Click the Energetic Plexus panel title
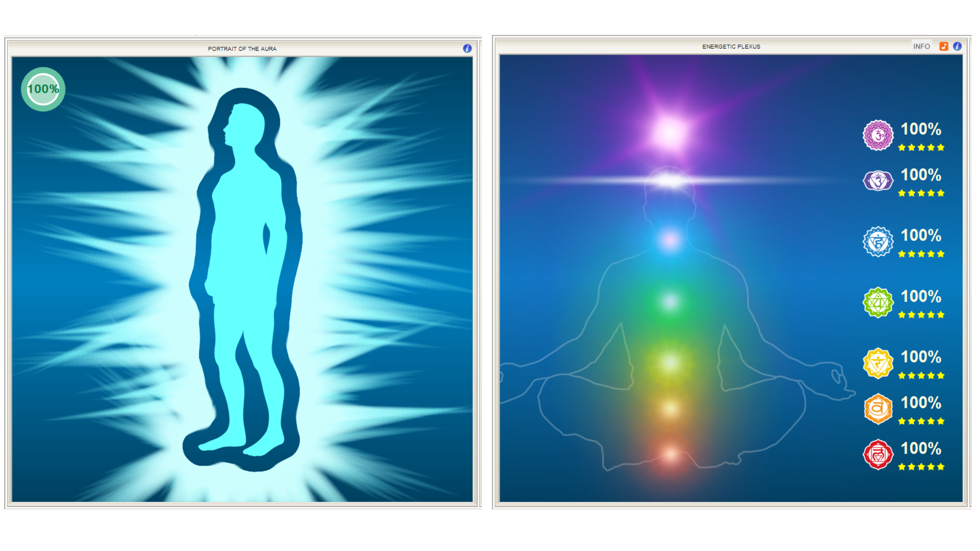The image size is (980, 551). click(x=731, y=46)
